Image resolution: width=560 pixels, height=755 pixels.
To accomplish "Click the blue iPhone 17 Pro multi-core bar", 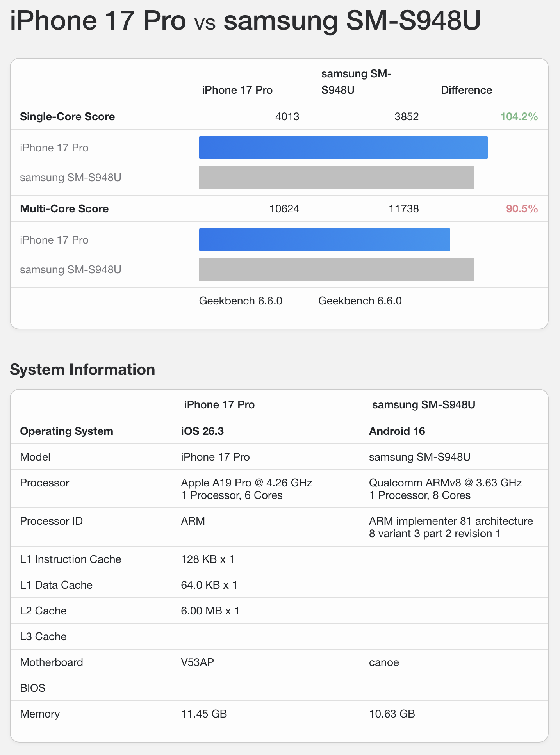I will pyautogui.click(x=325, y=240).
